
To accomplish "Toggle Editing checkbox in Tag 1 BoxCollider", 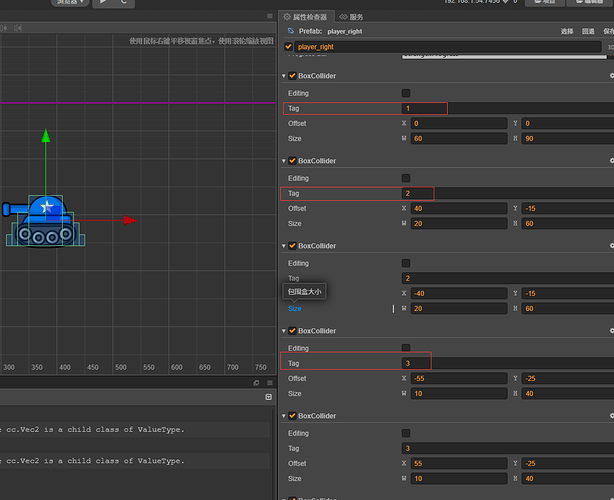I will (406, 93).
